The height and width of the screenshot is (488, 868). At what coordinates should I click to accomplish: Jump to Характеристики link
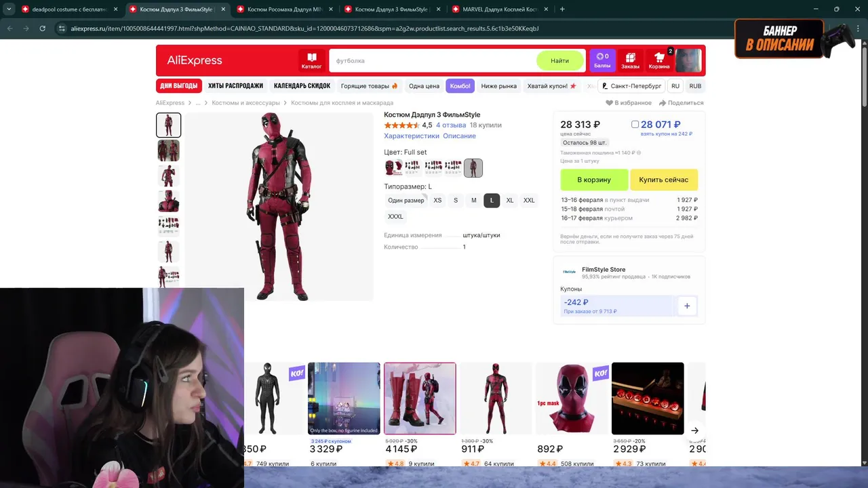412,136
